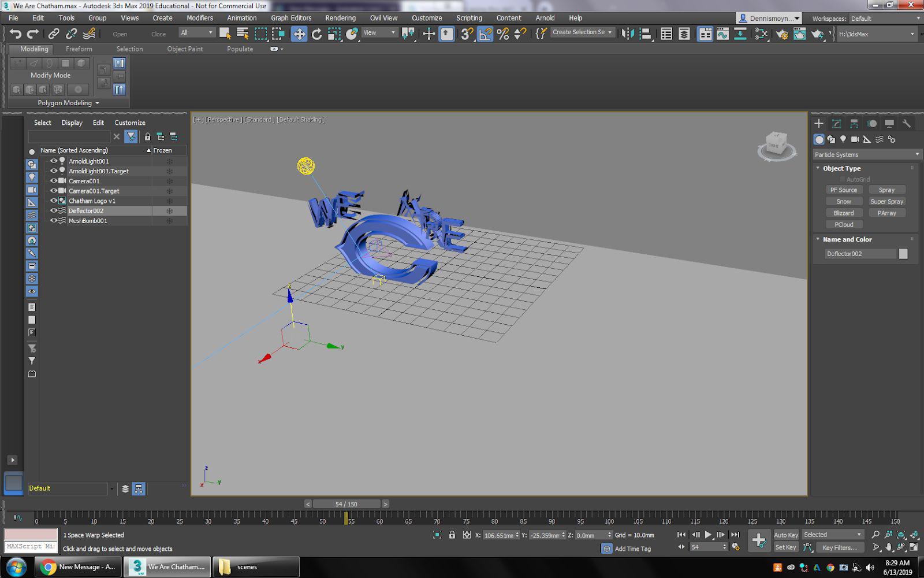Toggle Auto Key mode

pyautogui.click(x=785, y=535)
